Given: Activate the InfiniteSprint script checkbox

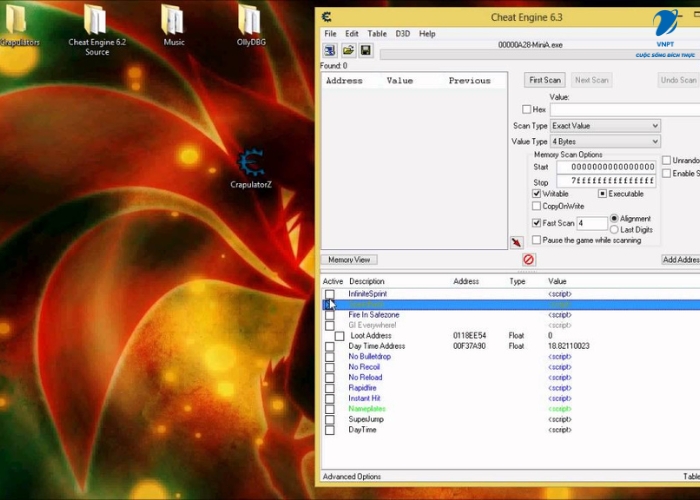Looking at the screenshot, I should 329,294.
